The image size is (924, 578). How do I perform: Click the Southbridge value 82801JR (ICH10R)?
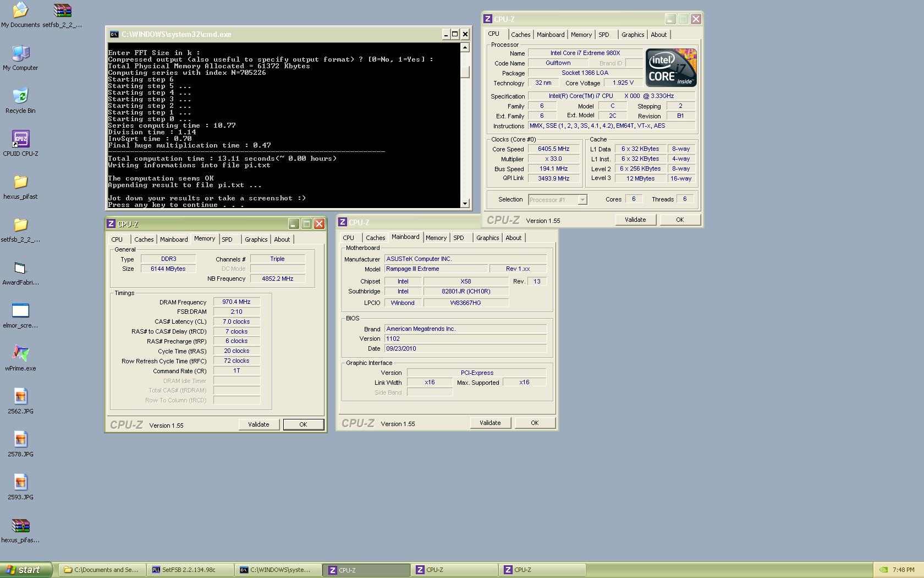[466, 291]
